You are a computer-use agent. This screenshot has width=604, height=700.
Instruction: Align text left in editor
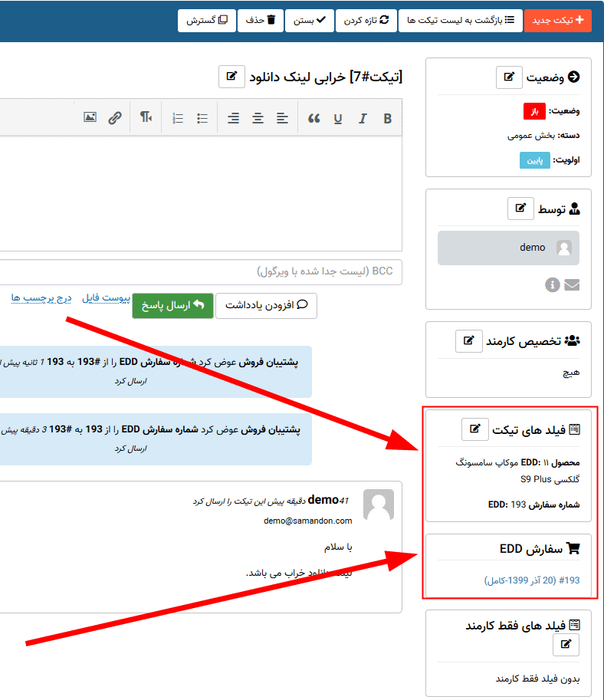(x=282, y=118)
